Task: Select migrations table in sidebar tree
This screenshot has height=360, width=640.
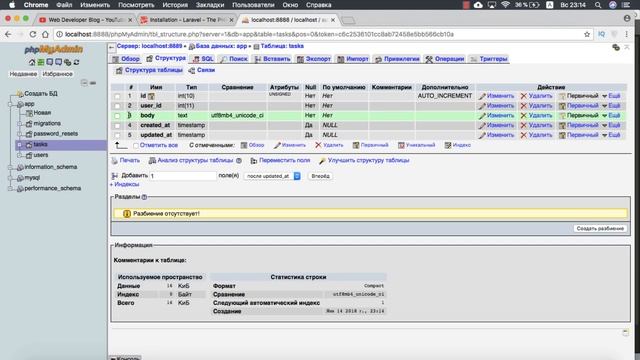Action: 47,123
